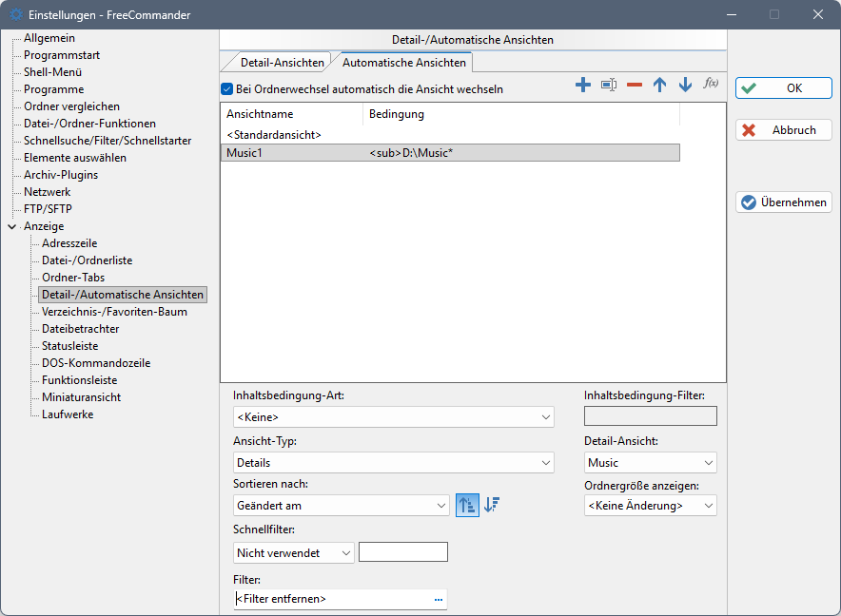This screenshot has width=841, height=616.
Task: Toggle automatic view change on folder change
Action: (x=226, y=89)
